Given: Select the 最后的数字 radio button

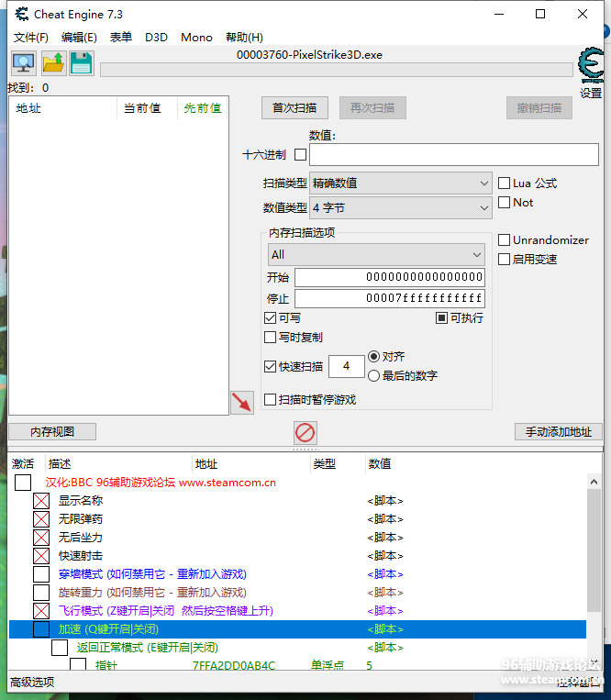Looking at the screenshot, I should coord(374,375).
